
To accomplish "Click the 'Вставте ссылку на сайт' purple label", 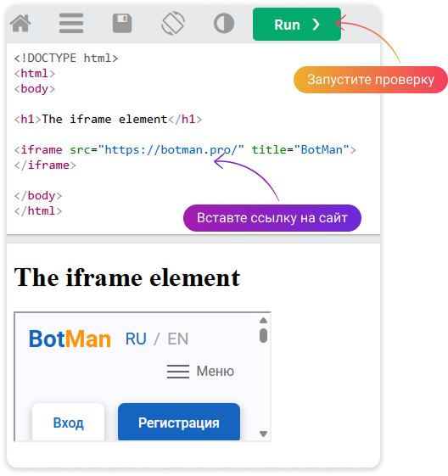I will point(272,218).
